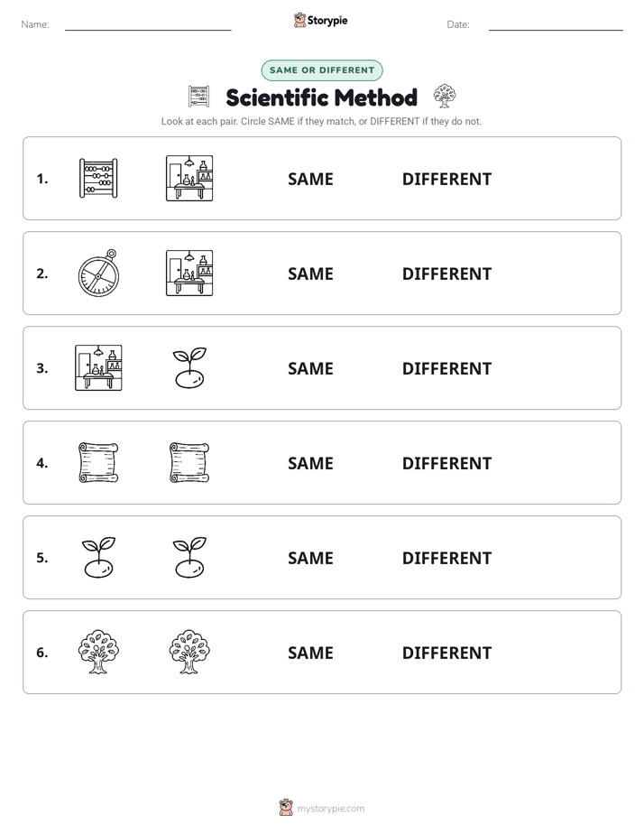Image resolution: width=644 pixels, height=834 pixels.
Task: Click the seed sprout icon in row 3
Action: [189, 367]
